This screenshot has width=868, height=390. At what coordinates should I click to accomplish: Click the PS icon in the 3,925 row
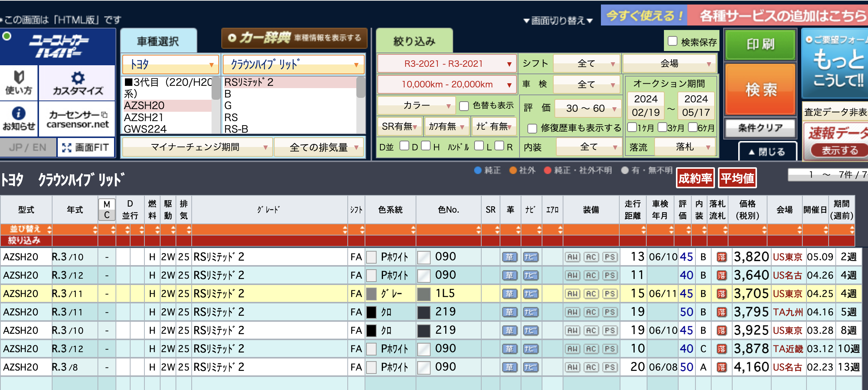point(610,330)
